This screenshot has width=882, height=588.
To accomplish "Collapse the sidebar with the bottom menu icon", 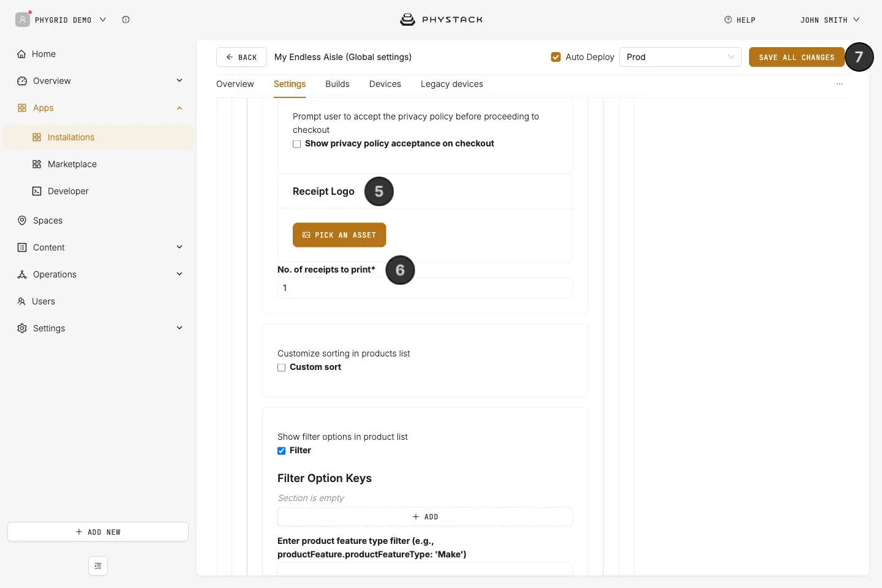I will 98,566.
